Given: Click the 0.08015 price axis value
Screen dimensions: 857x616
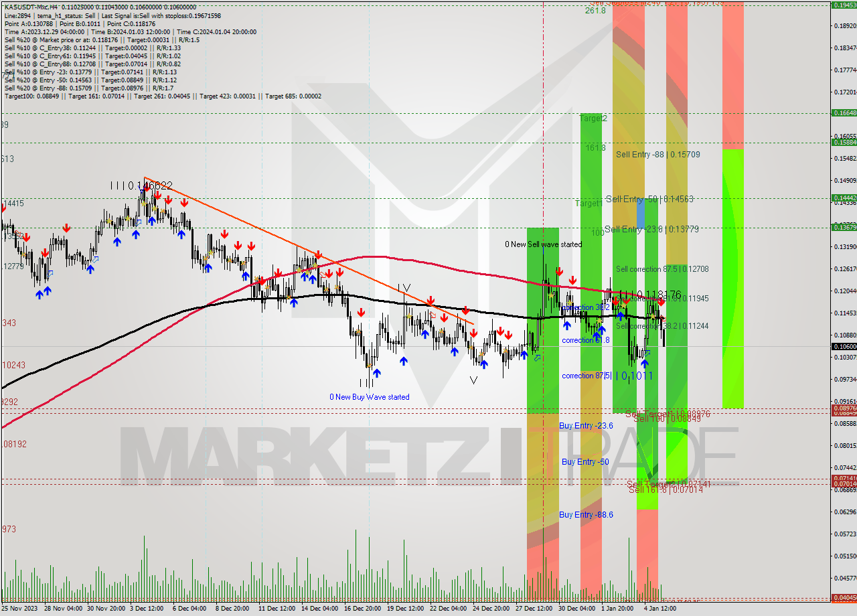Looking at the screenshot, I should pyautogui.click(x=845, y=445).
